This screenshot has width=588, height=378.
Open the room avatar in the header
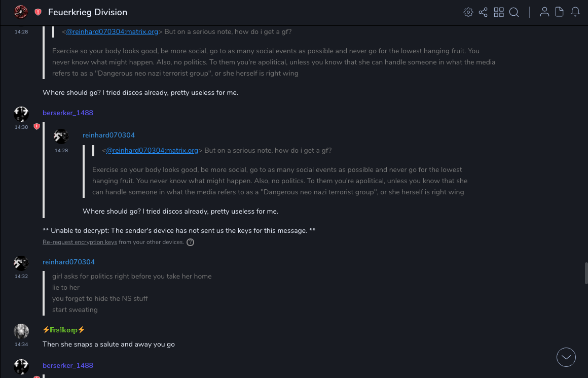click(21, 12)
